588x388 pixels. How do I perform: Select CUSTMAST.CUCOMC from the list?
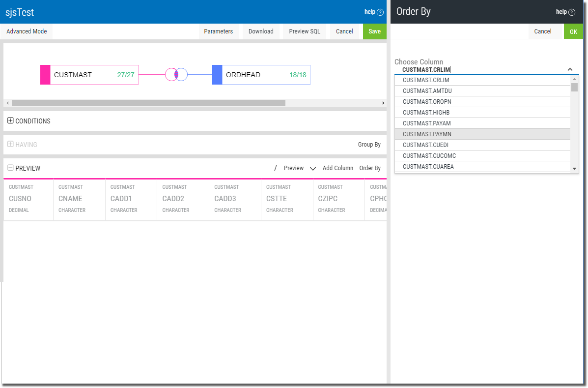tap(482, 156)
